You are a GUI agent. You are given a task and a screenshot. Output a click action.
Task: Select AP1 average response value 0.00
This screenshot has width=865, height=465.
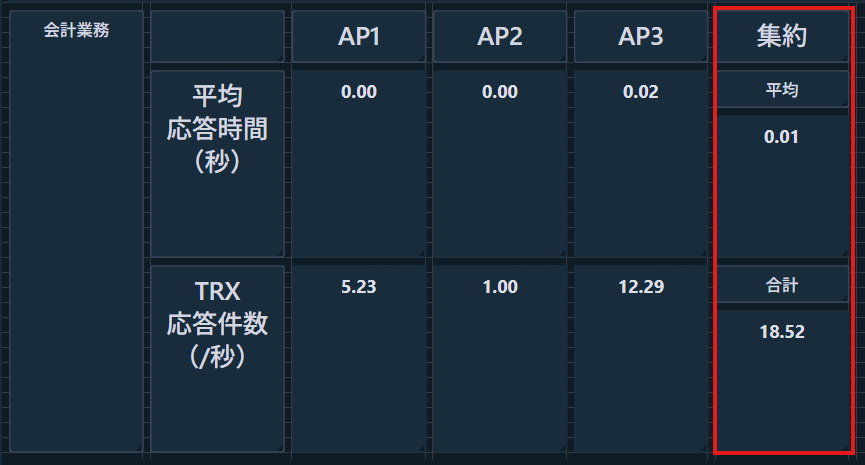[358, 92]
